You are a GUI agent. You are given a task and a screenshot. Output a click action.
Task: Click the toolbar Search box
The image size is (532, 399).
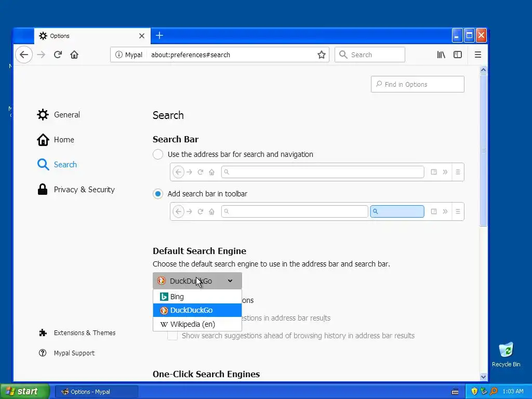click(370, 55)
